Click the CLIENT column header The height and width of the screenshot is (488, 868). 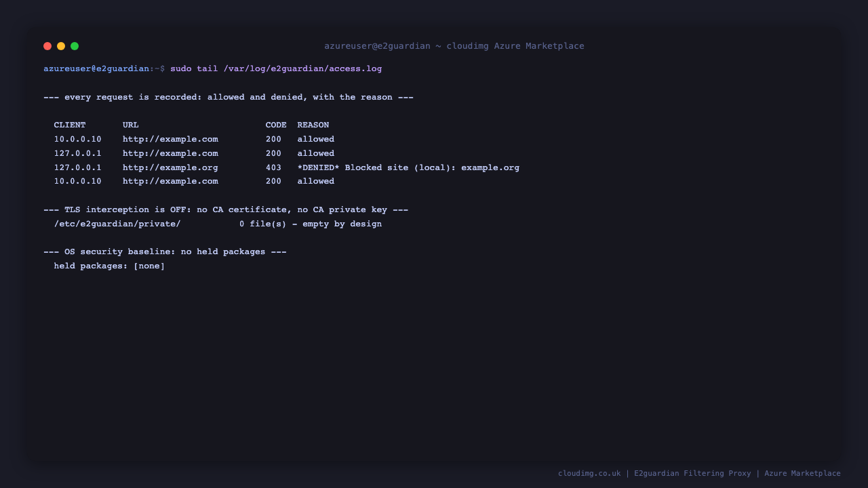pyautogui.click(x=70, y=125)
